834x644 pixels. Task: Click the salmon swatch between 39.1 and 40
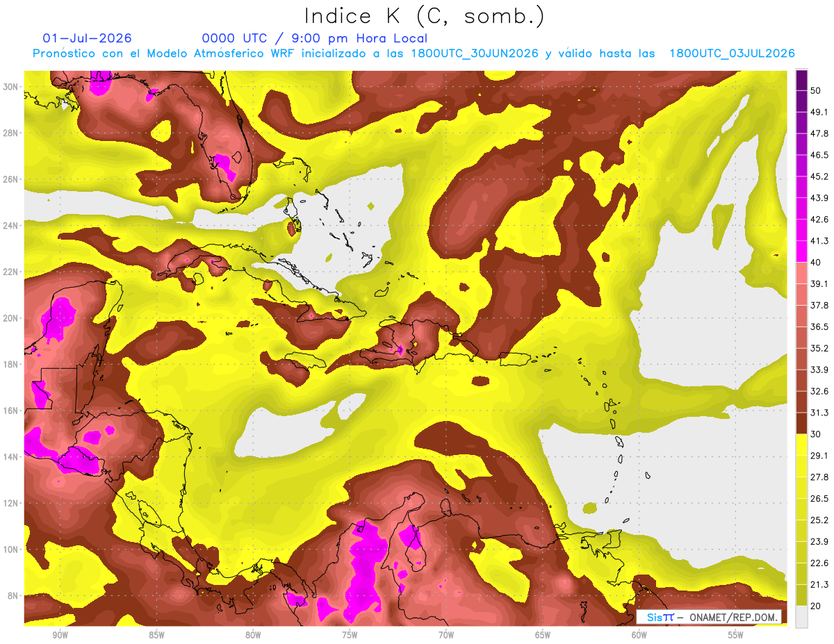tap(801, 273)
